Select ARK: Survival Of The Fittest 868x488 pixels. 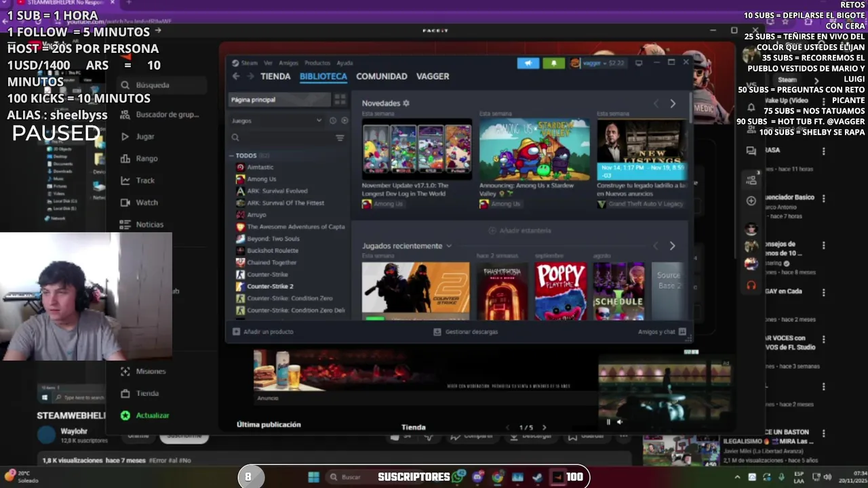click(x=285, y=203)
